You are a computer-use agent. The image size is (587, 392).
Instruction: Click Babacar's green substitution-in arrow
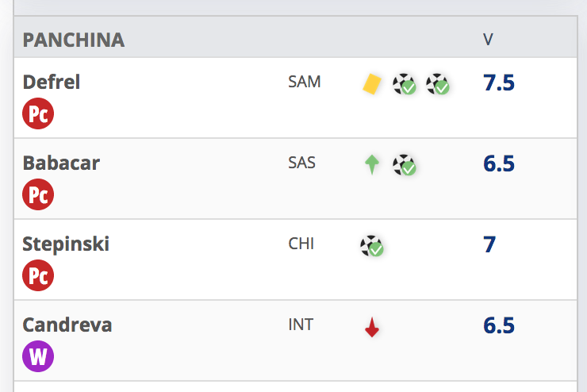pos(372,165)
